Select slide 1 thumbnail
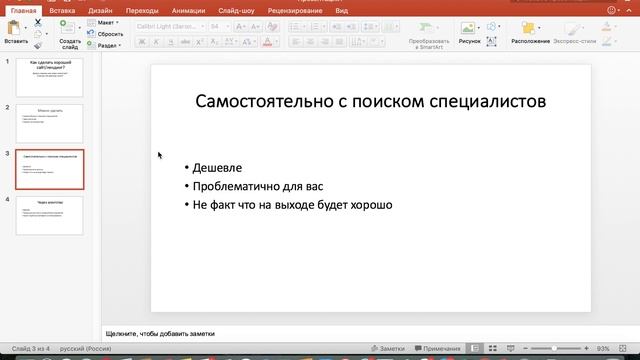Screen dimensions: 640x360 pyautogui.click(x=49, y=77)
